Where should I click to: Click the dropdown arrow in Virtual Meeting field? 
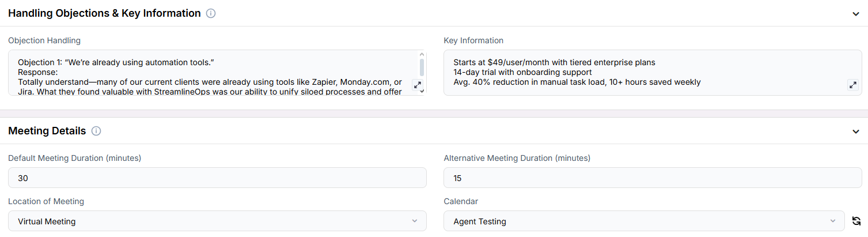point(414,221)
